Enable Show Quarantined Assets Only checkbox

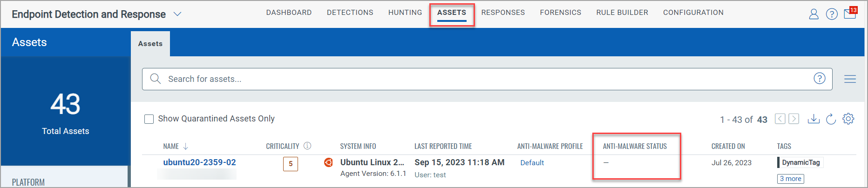149,119
